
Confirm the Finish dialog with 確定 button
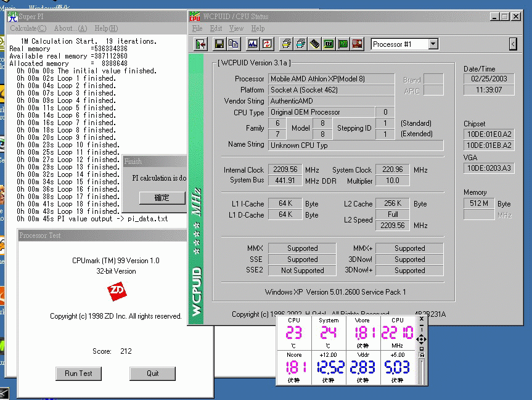coord(162,198)
